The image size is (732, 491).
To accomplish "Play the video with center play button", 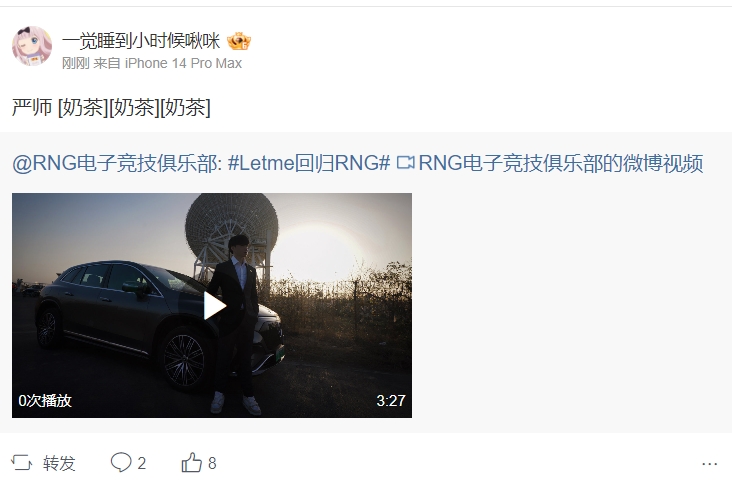I will click(x=214, y=306).
